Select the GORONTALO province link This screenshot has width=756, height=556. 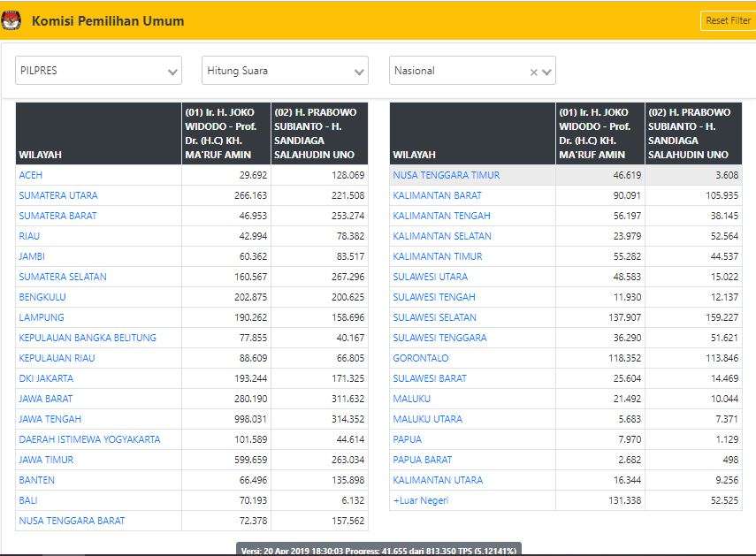pyautogui.click(x=421, y=358)
